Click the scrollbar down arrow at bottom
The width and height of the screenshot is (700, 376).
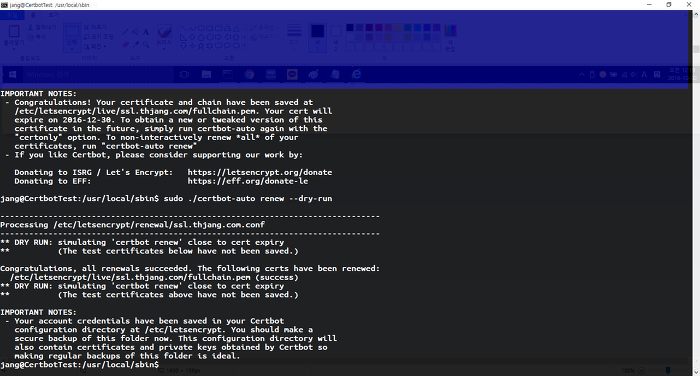[696, 372]
